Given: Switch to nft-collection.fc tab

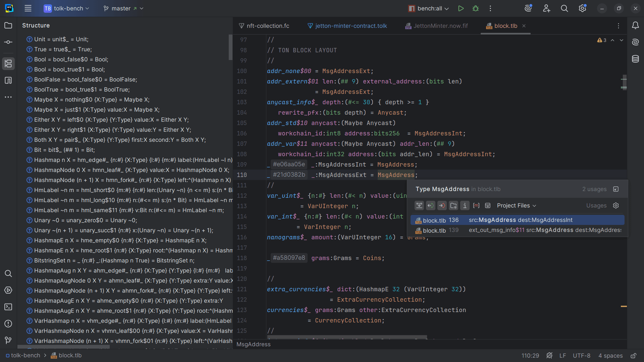Looking at the screenshot, I should click(264, 26).
